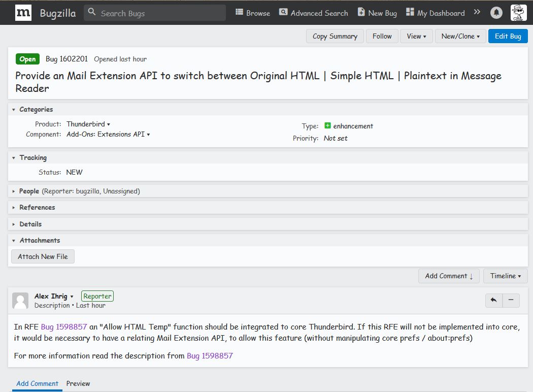Click the 'Opened last hour' timestamp

click(x=120, y=59)
